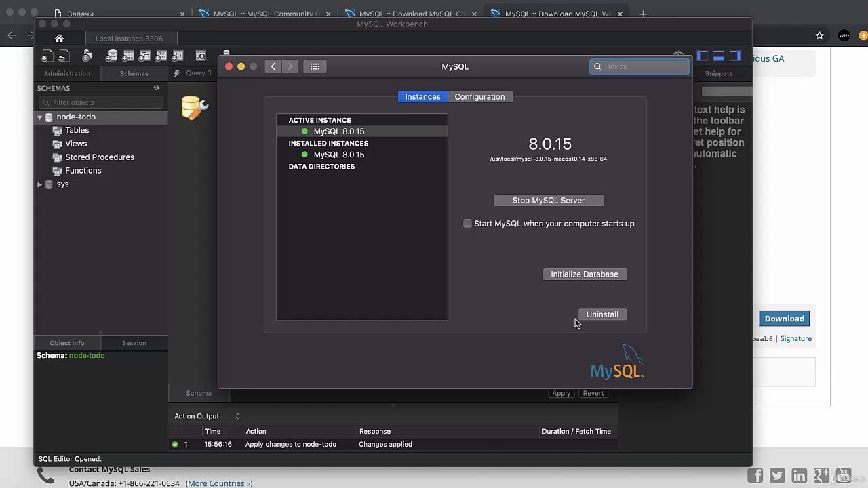Switch to the Instances tab
Screen dimensions: 868x488
pos(422,97)
